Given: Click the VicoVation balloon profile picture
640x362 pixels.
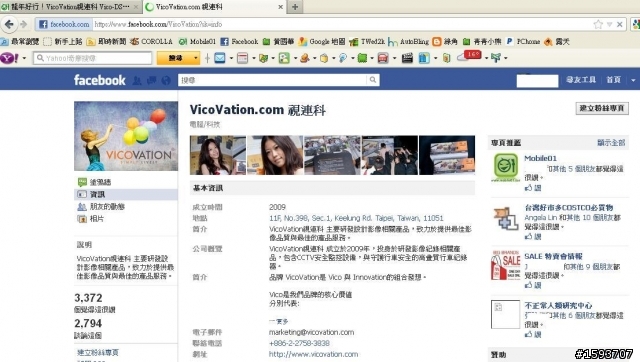Looking at the screenshot, I should point(126,136).
